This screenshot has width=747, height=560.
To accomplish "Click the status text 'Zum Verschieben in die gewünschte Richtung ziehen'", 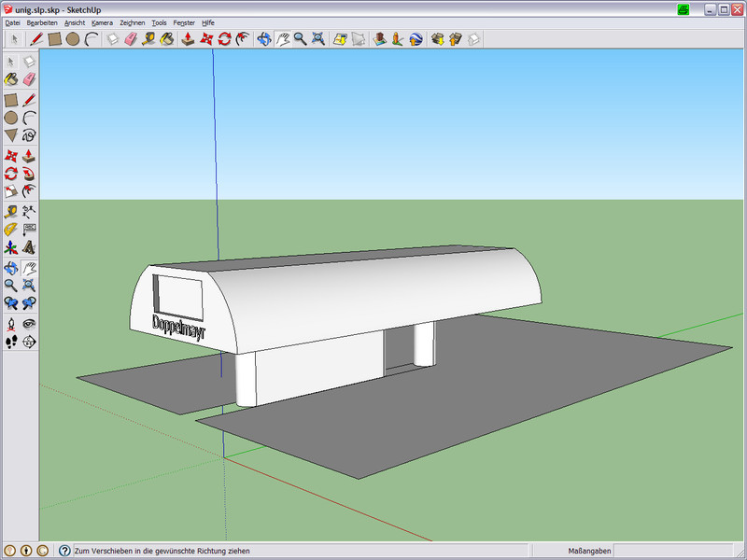I will [x=162, y=551].
